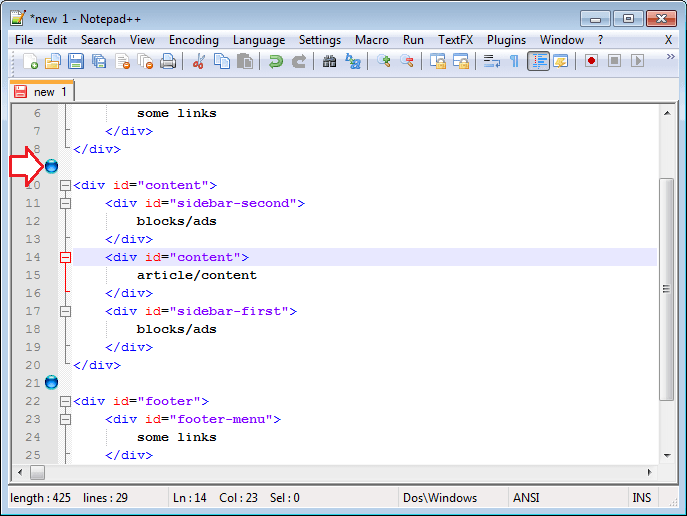Toggle the Word Wrap toolbar button
687x516 pixels.
point(491,62)
